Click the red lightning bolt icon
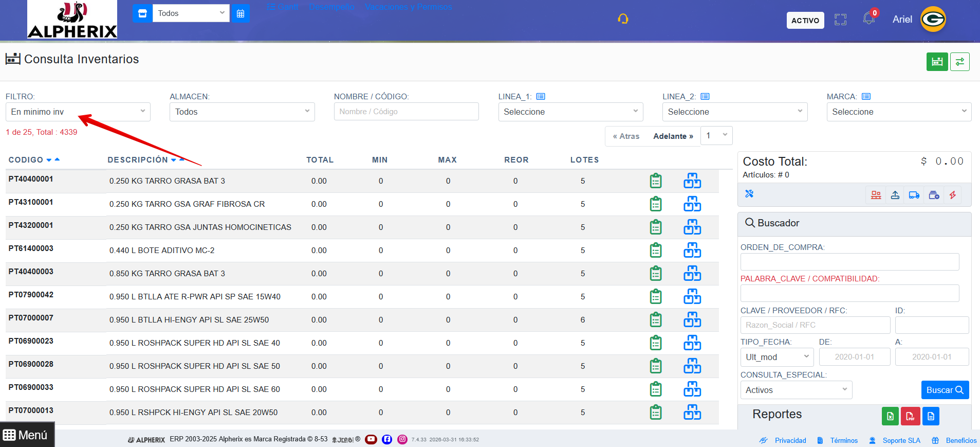This screenshot has width=980, height=447. [953, 195]
